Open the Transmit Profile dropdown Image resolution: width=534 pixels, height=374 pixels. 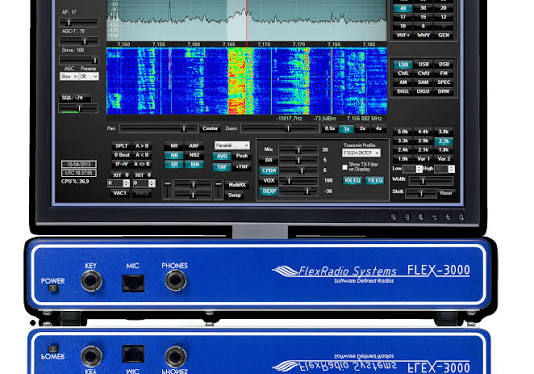pos(361,153)
